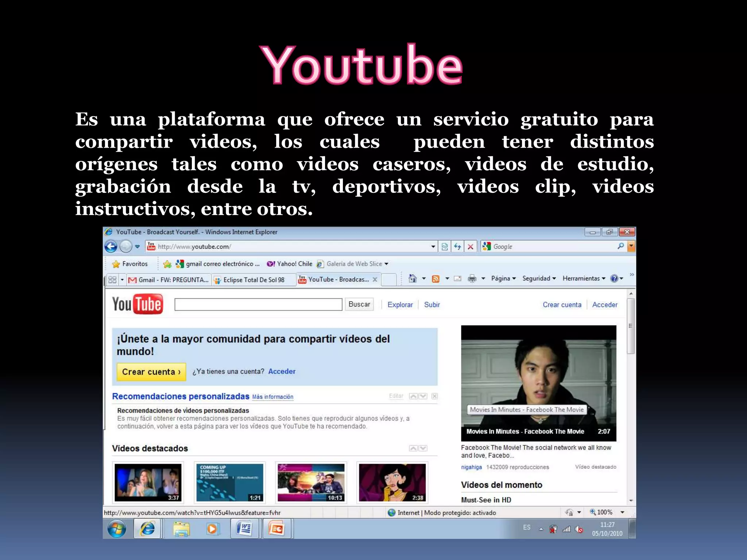
Task: Open the Yahoo! Chile favorite link
Action: [x=290, y=264]
